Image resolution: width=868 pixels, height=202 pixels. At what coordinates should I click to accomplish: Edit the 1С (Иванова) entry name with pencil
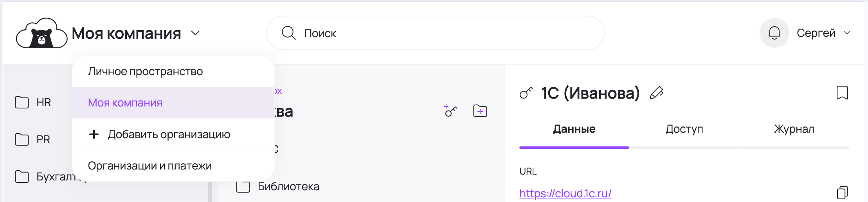[x=656, y=93]
